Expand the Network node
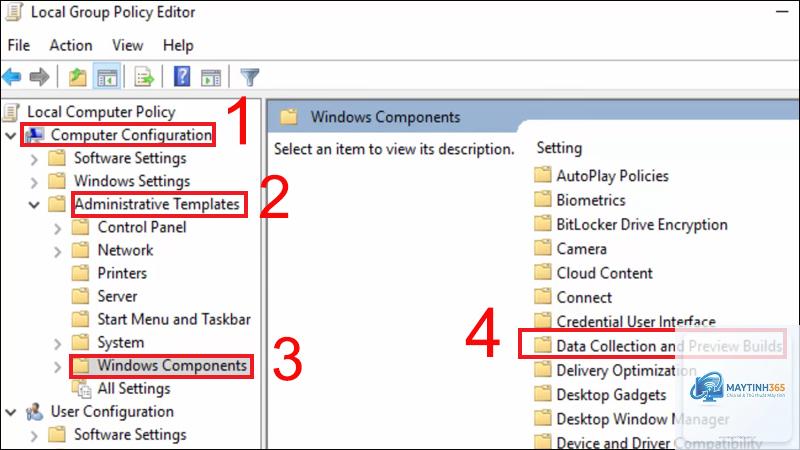This screenshot has height=450, width=800. [57, 251]
